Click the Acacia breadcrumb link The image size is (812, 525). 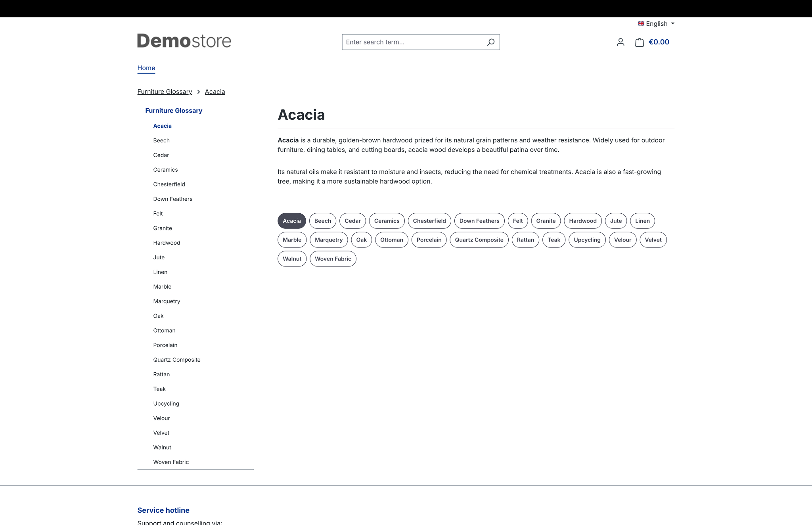tap(215, 92)
